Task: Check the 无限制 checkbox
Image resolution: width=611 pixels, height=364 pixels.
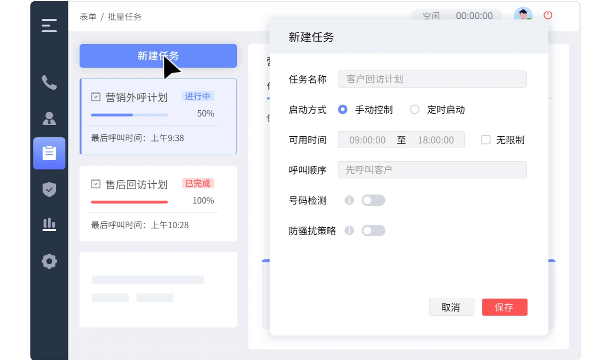Action: pyautogui.click(x=485, y=140)
